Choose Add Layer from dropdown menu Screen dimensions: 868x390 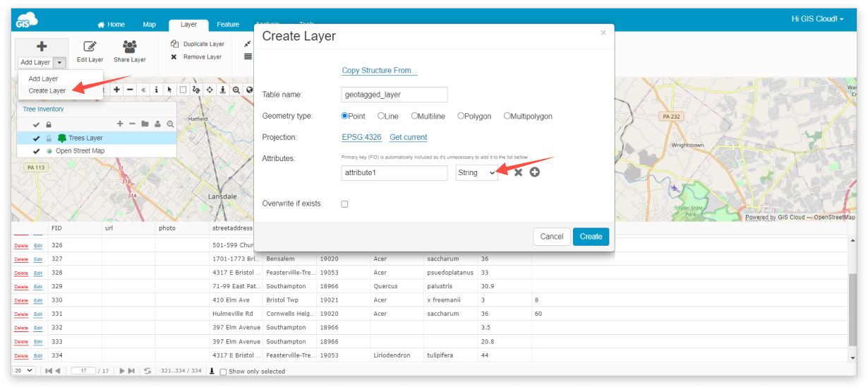coord(43,78)
